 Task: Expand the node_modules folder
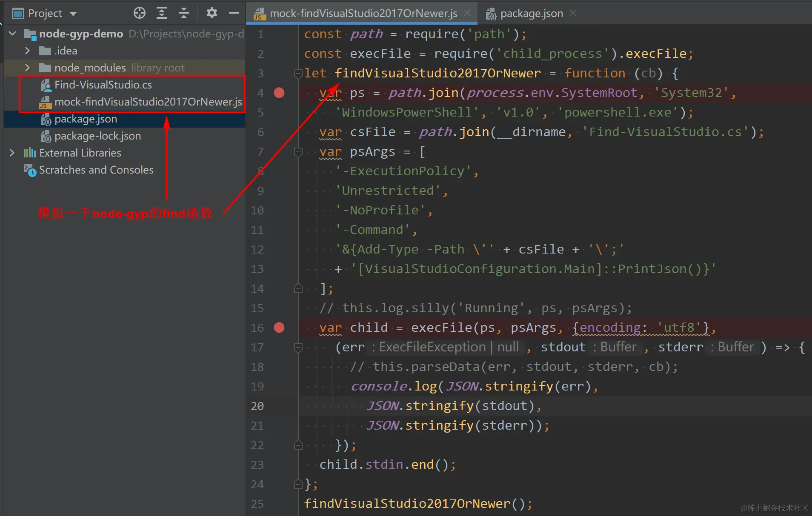(27, 68)
